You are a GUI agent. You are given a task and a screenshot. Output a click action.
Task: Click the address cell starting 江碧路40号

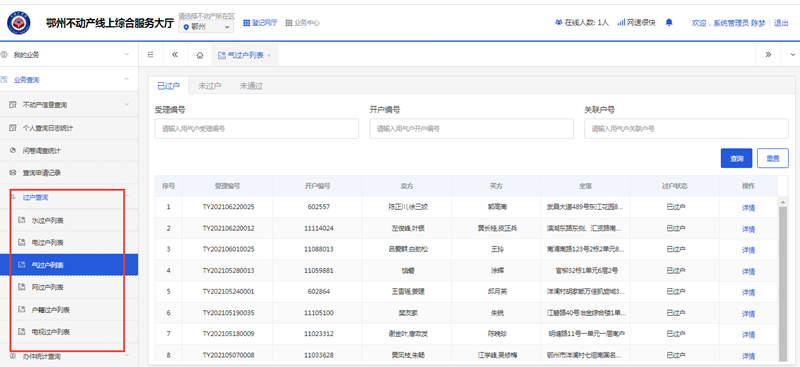tap(585, 313)
